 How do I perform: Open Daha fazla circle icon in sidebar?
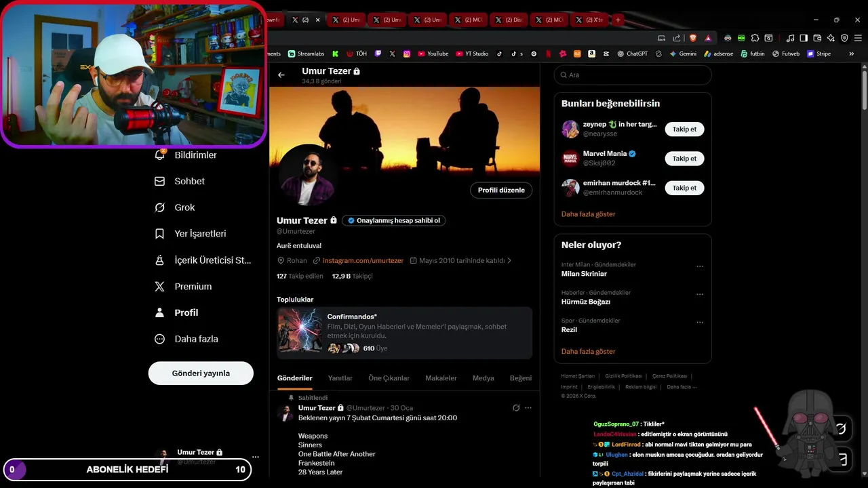(x=159, y=339)
